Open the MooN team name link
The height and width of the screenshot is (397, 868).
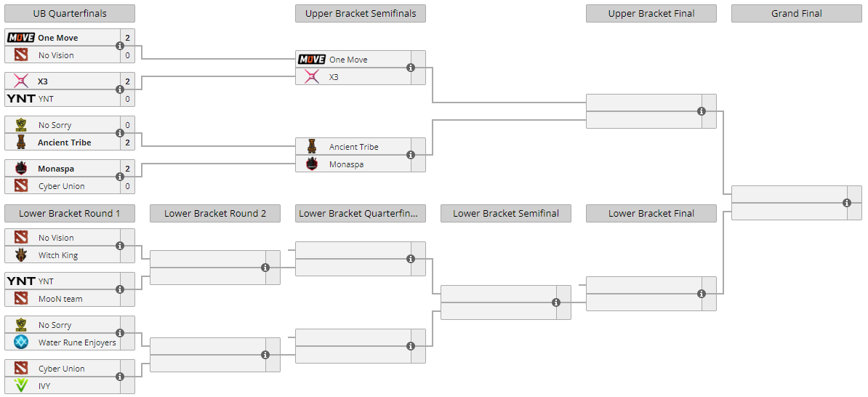point(60,299)
